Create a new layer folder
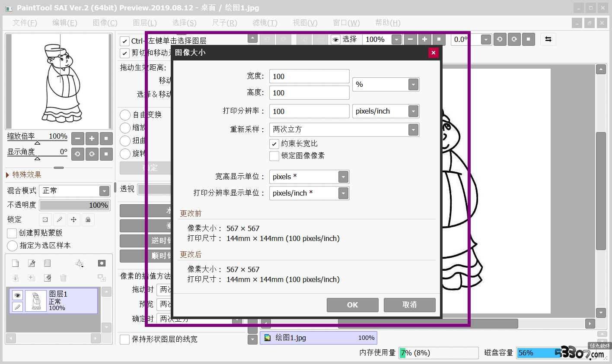Image resolution: width=612 pixels, height=364 pixels. tap(48, 263)
